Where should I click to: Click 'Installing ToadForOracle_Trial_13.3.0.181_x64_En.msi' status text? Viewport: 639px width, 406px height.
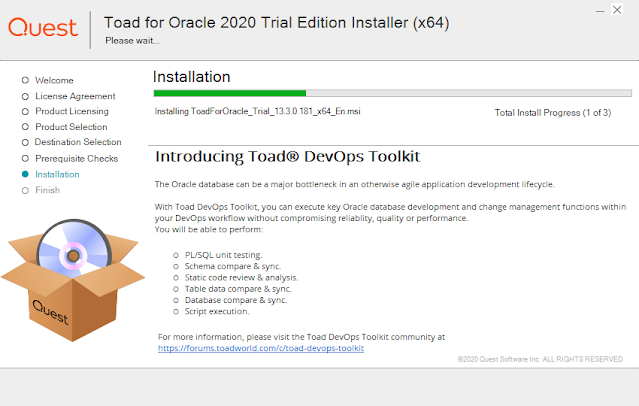coord(258,111)
